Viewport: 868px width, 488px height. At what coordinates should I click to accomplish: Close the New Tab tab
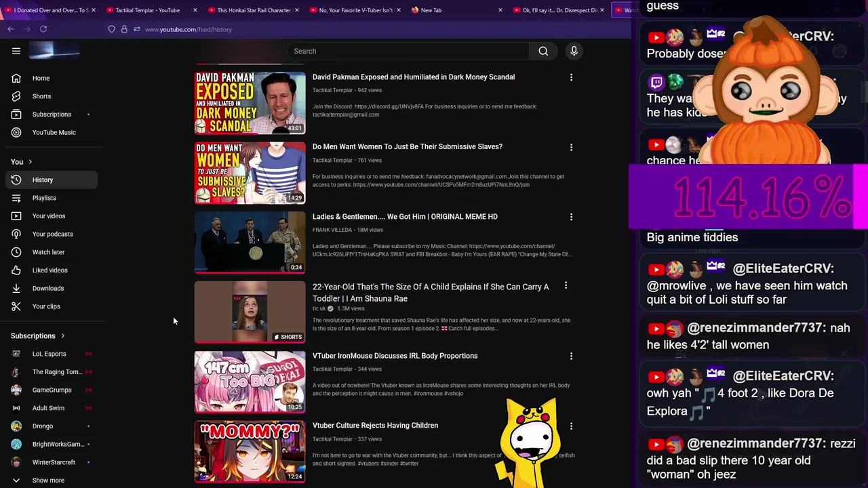pyautogui.click(x=500, y=10)
